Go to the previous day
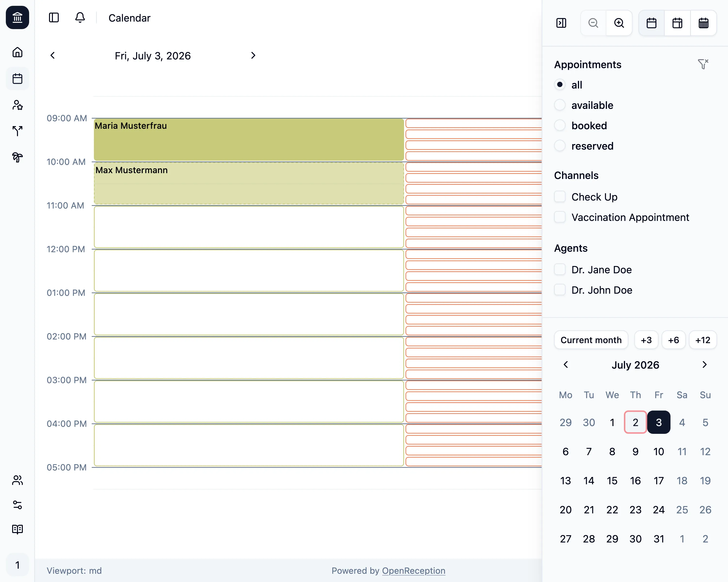The height and width of the screenshot is (582, 728). [x=52, y=55]
